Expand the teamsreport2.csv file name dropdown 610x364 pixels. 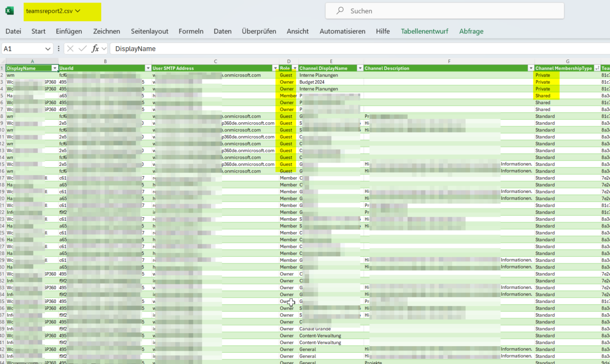point(77,11)
